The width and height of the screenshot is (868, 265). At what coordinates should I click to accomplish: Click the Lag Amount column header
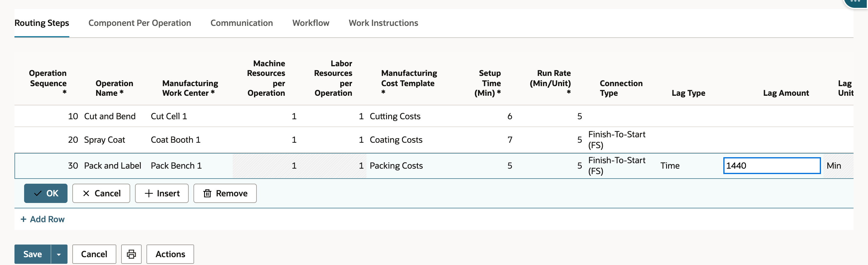click(786, 93)
